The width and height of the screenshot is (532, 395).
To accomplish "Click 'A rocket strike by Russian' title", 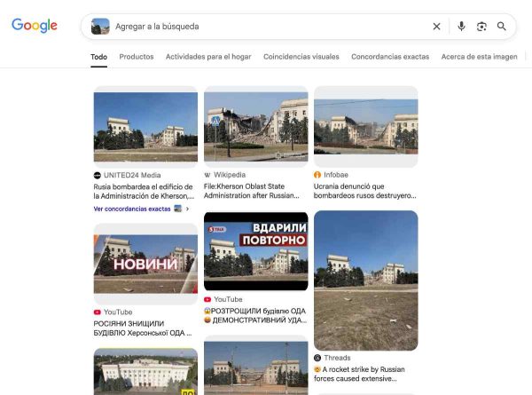I will [359, 374].
